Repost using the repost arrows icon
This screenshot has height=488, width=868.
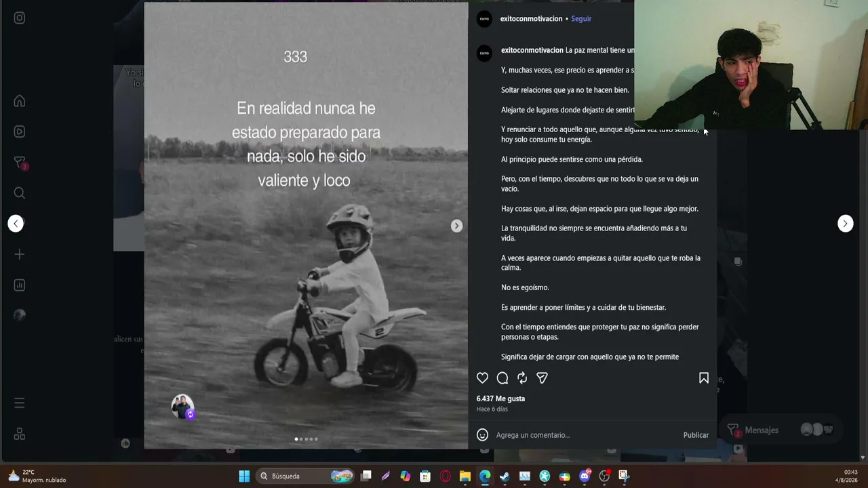pyautogui.click(x=522, y=378)
